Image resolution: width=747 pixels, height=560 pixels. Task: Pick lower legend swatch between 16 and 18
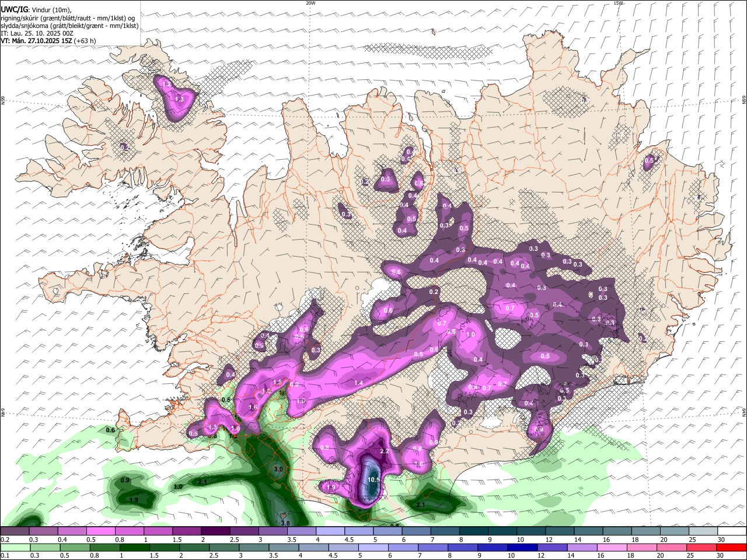612,547
